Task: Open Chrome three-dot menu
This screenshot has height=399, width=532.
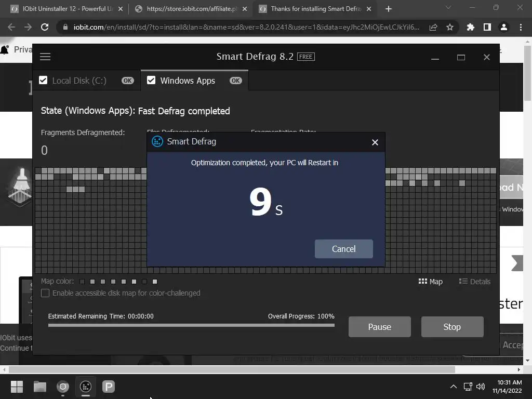Action: tap(521, 27)
